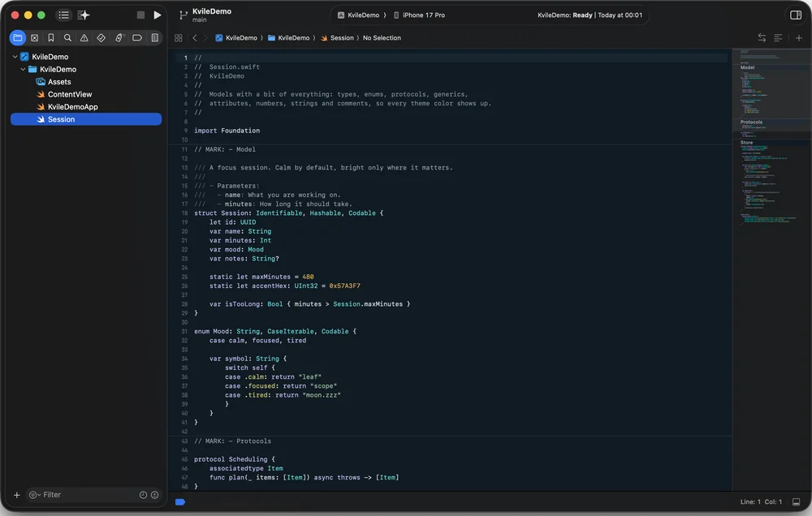The height and width of the screenshot is (516, 812).
Task: Open the Breakpoint navigator icon
Action: click(137, 38)
